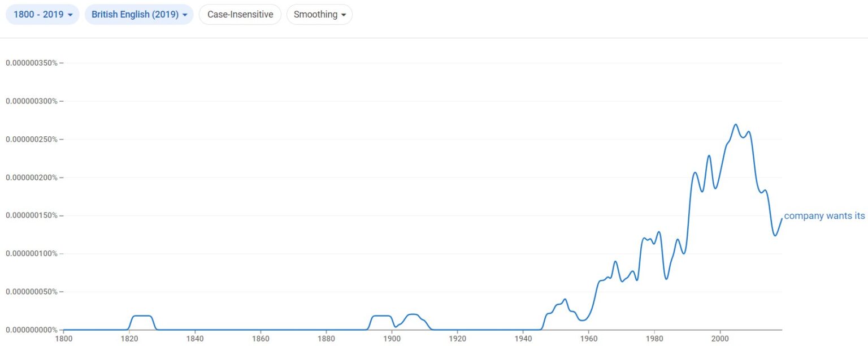Click the 2000 x-axis year label
The width and height of the screenshot is (868, 346).
(x=720, y=339)
